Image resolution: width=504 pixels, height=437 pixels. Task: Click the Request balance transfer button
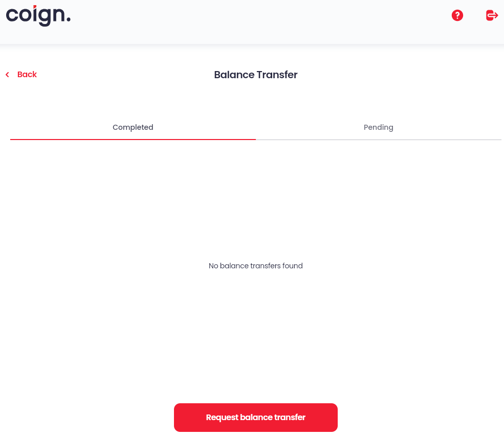coord(255,417)
